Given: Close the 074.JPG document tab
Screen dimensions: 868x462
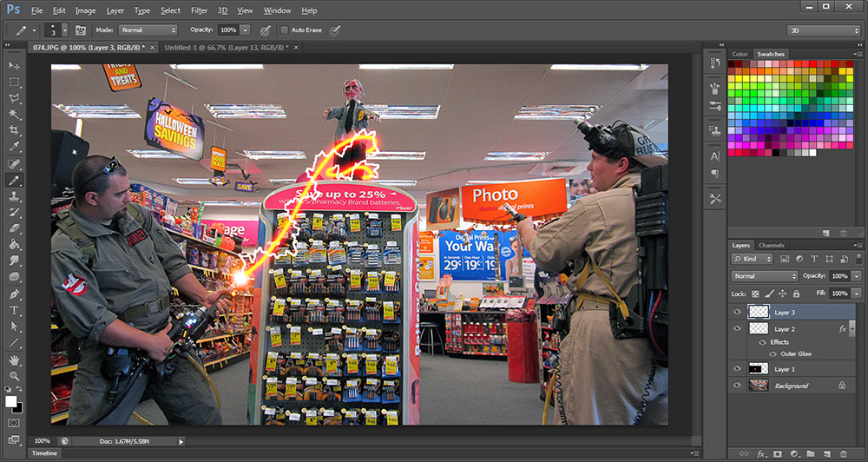Looking at the screenshot, I should [x=152, y=48].
